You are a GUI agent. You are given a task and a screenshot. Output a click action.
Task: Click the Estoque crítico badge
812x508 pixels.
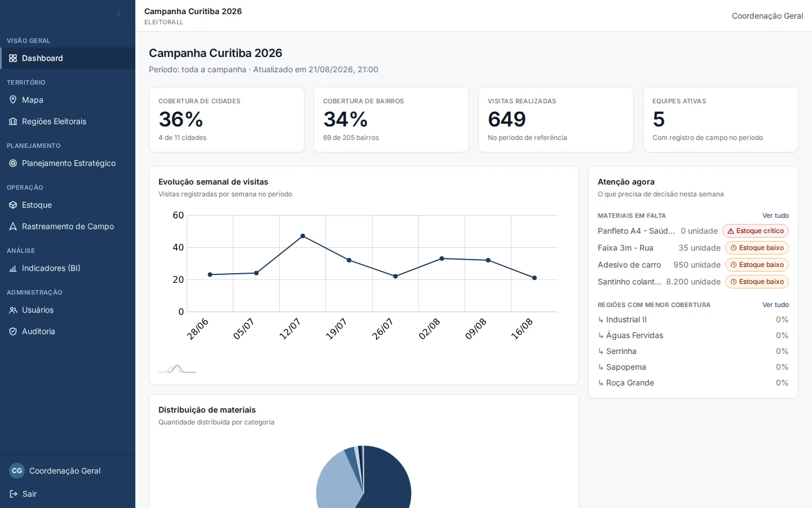pos(756,231)
